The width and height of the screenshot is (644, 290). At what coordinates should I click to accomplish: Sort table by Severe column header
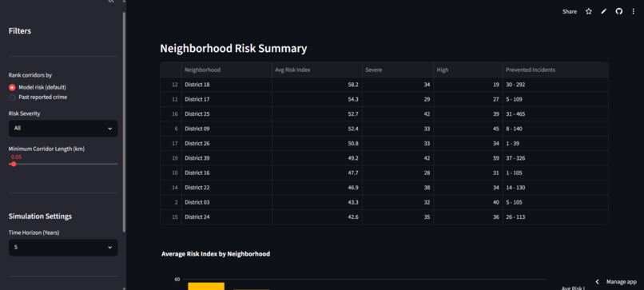[x=398, y=70]
